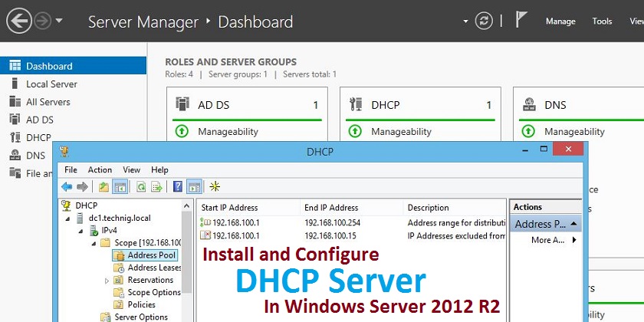Click the DHCP toolbar Refresh icon
This screenshot has width=644, height=322.
(x=141, y=187)
